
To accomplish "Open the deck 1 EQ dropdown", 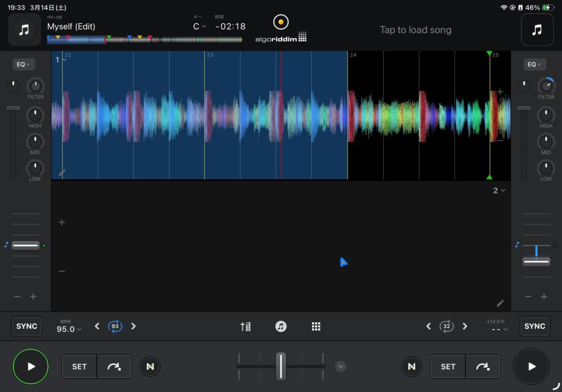I will click(x=24, y=64).
